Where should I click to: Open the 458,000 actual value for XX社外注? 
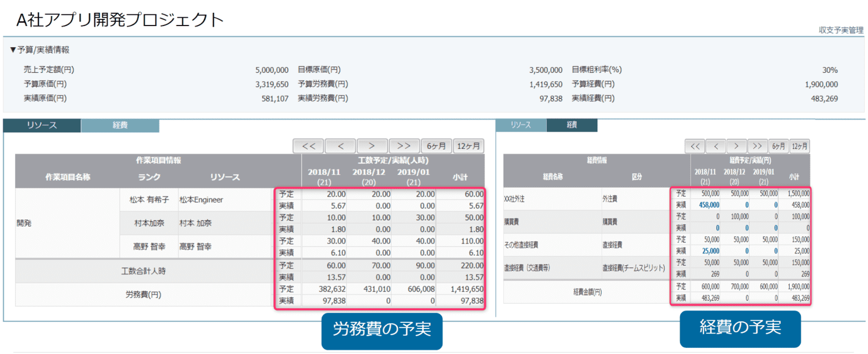(x=707, y=205)
